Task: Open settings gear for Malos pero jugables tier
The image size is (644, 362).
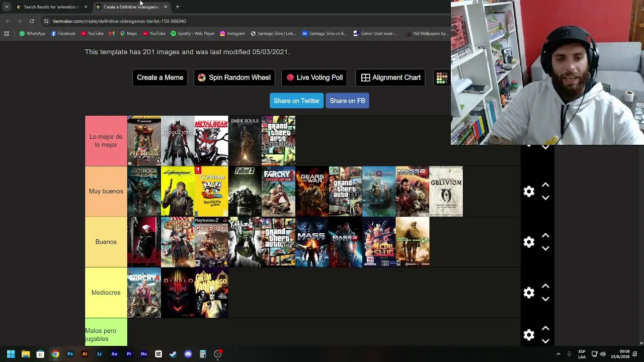Action: coord(529,335)
